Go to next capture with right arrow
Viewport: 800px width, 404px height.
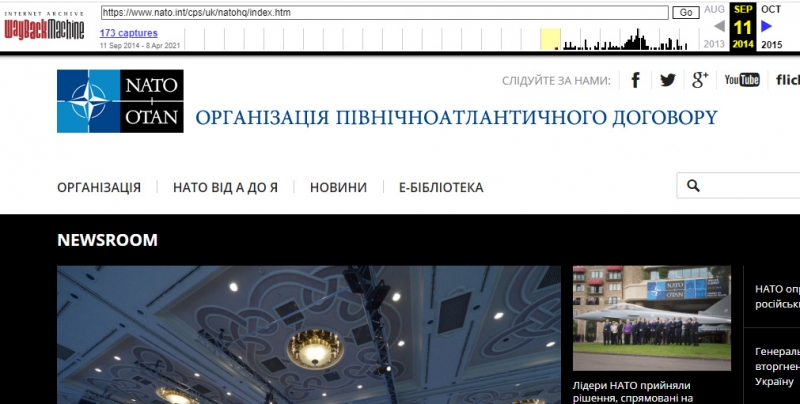766,27
